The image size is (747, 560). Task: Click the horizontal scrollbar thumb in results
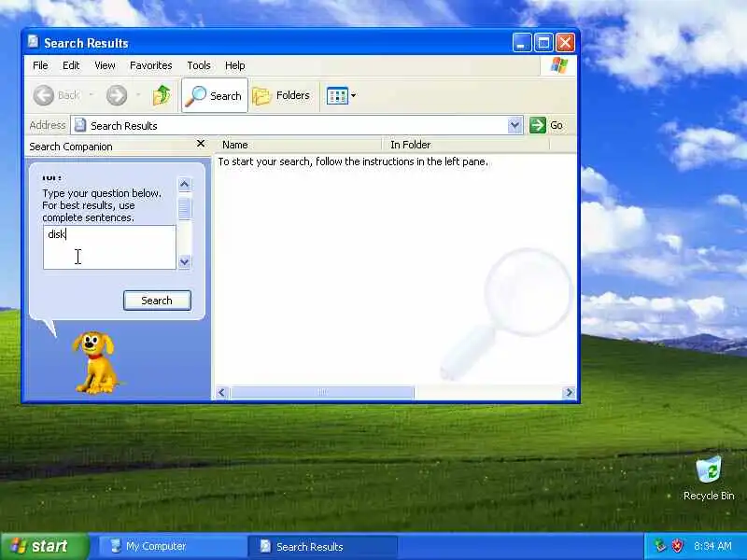point(322,392)
